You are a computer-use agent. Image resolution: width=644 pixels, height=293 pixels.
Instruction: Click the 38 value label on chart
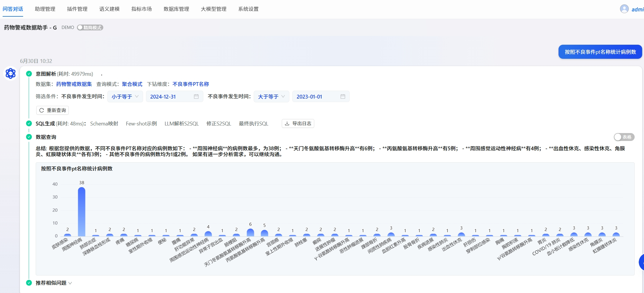[x=82, y=182]
